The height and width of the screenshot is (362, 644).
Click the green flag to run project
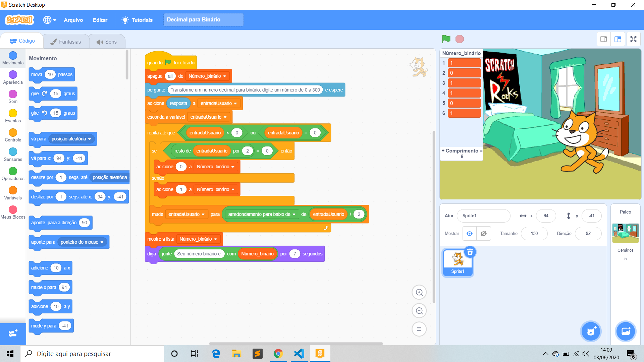[x=446, y=39]
